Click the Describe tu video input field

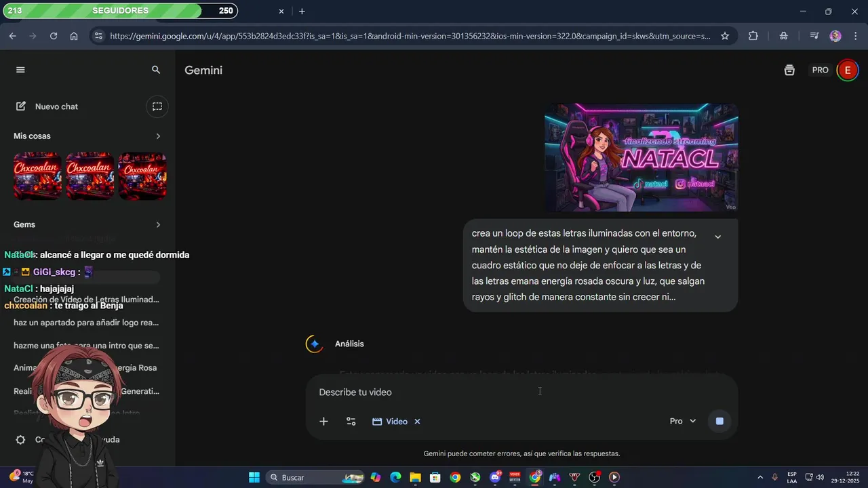pyautogui.click(x=521, y=392)
